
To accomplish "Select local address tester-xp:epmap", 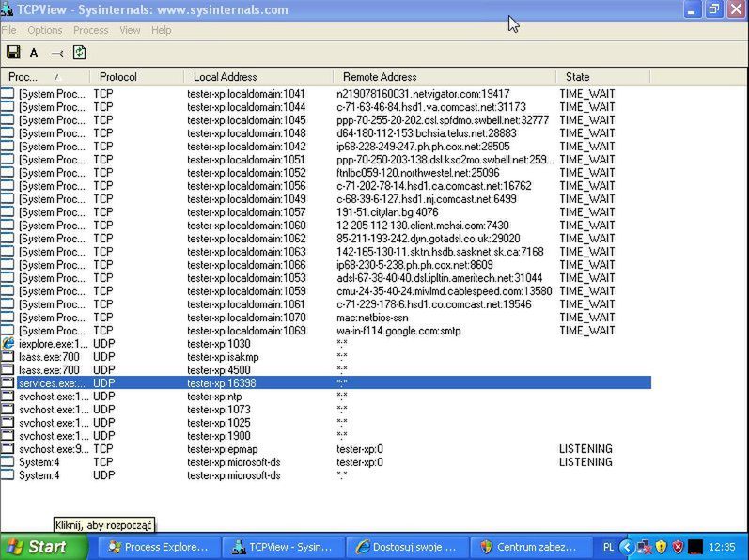I will point(222,449).
